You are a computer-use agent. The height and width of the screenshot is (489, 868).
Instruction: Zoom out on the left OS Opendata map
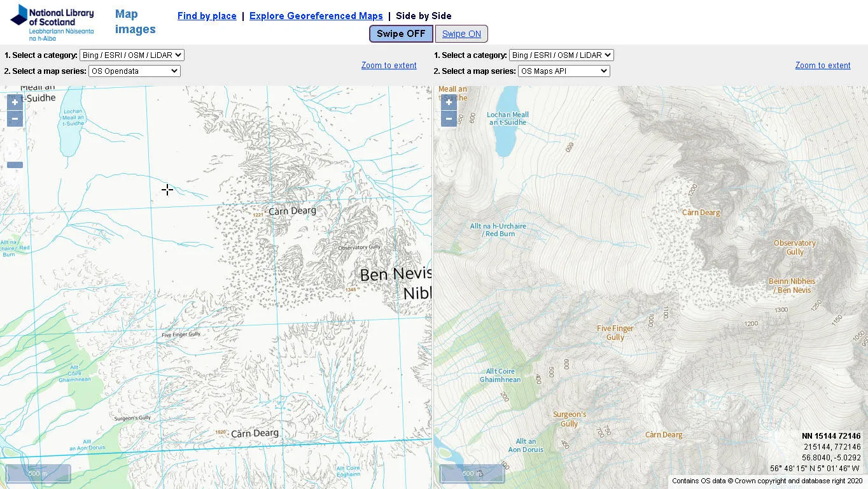point(14,118)
